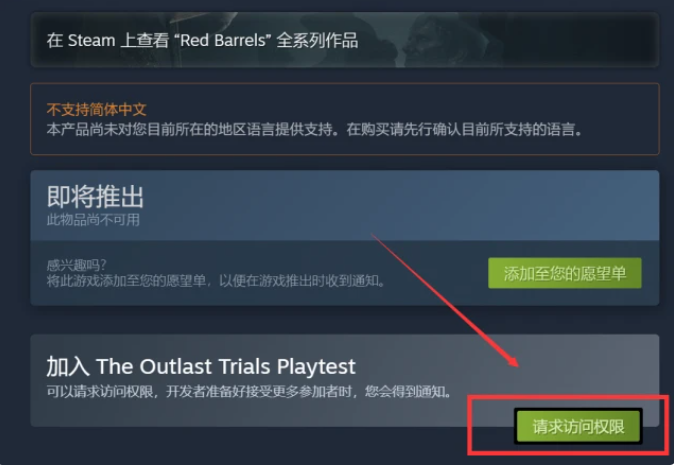Click the face artwork in franchise banner
The image size is (674, 465).
(x=434, y=39)
